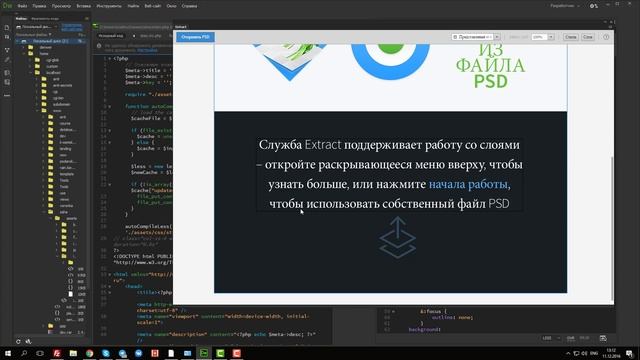This screenshot has width=640, height=360.
Task: Expand the denwer folder in file tree
Action: coord(24,47)
